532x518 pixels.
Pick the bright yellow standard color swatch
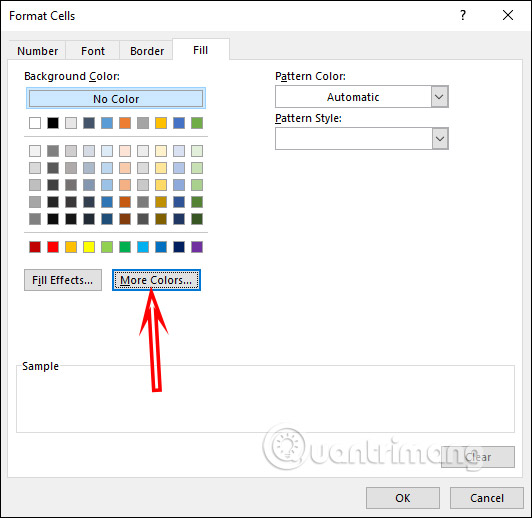[x=89, y=247]
